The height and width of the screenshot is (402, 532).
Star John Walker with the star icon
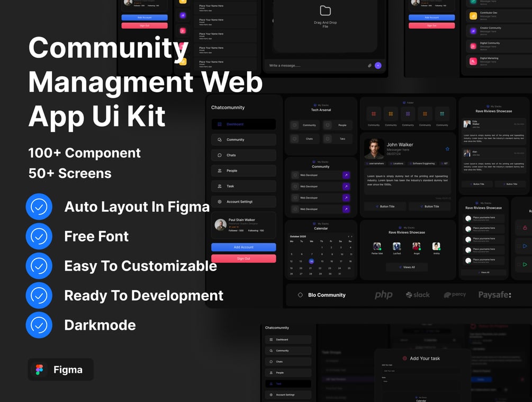tap(447, 149)
